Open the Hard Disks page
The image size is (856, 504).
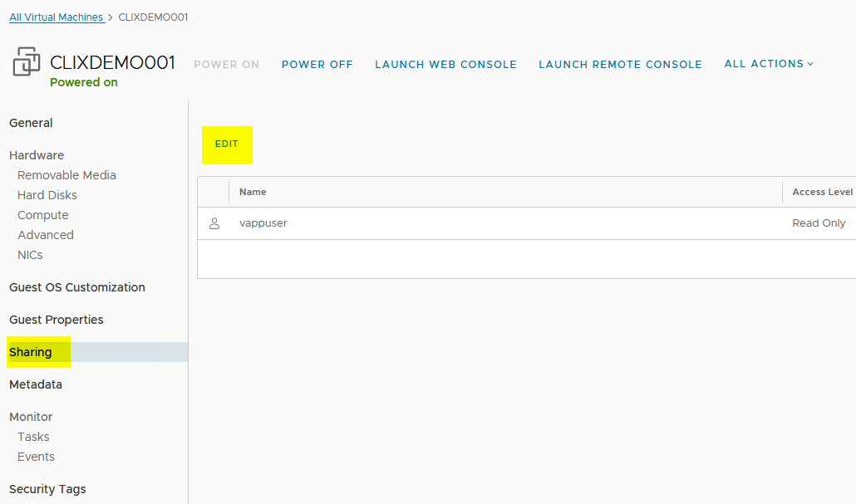(x=47, y=195)
